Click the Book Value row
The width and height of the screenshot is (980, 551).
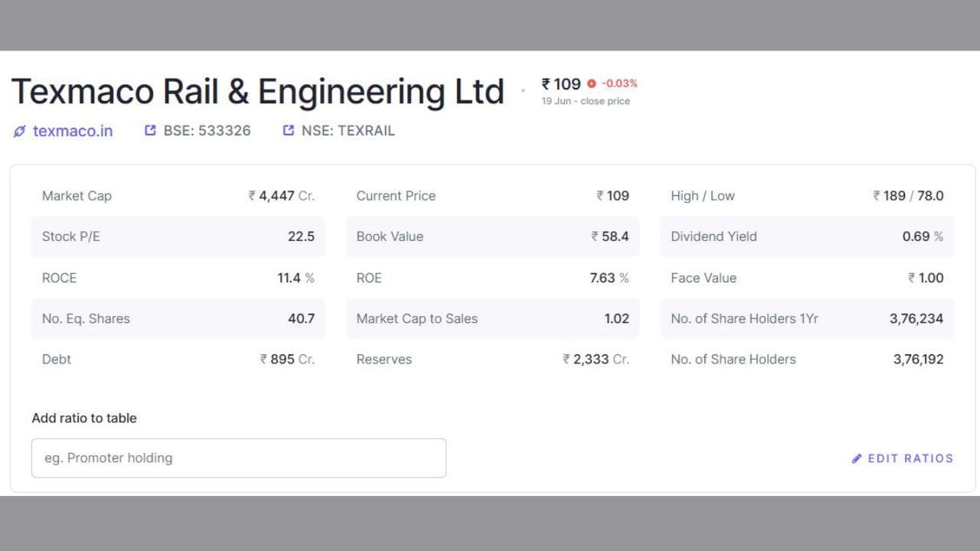[492, 236]
